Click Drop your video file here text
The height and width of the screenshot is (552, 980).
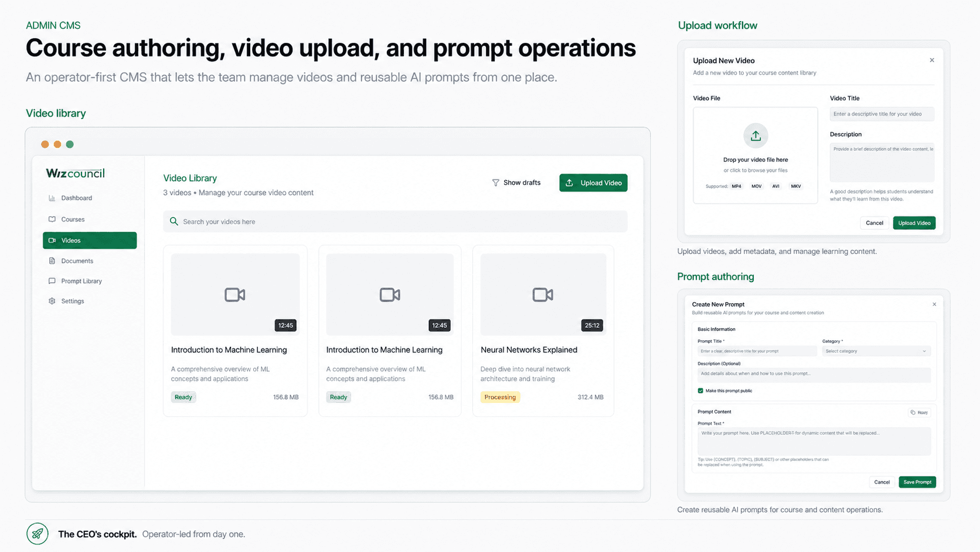pos(756,160)
